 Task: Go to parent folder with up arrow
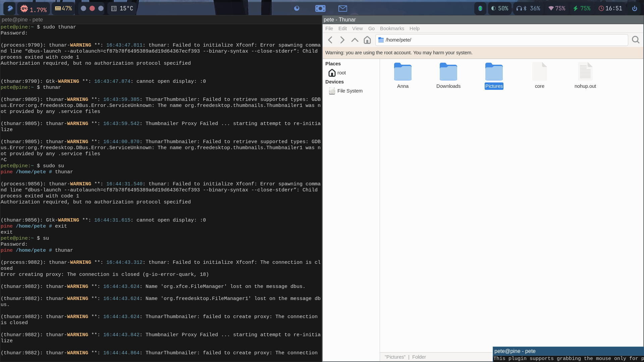[355, 40]
